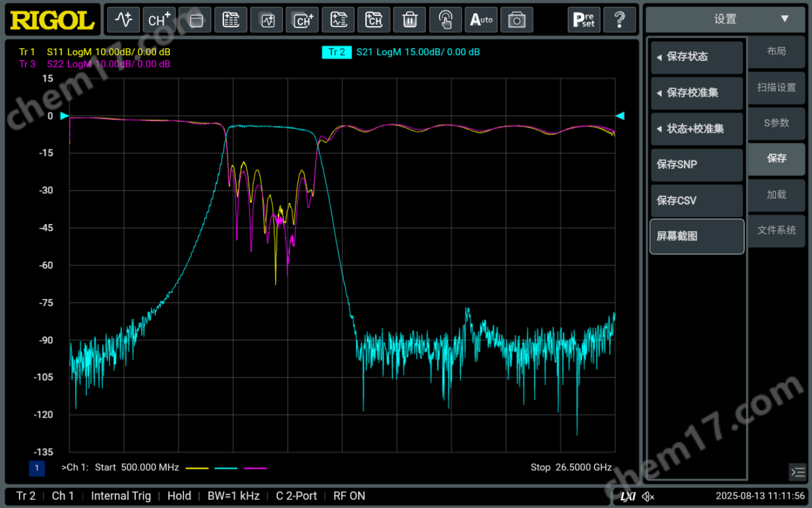The height and width of the screenshot is (508, 812).
Task: Click the add trace icon
Action: click(124, 20)
